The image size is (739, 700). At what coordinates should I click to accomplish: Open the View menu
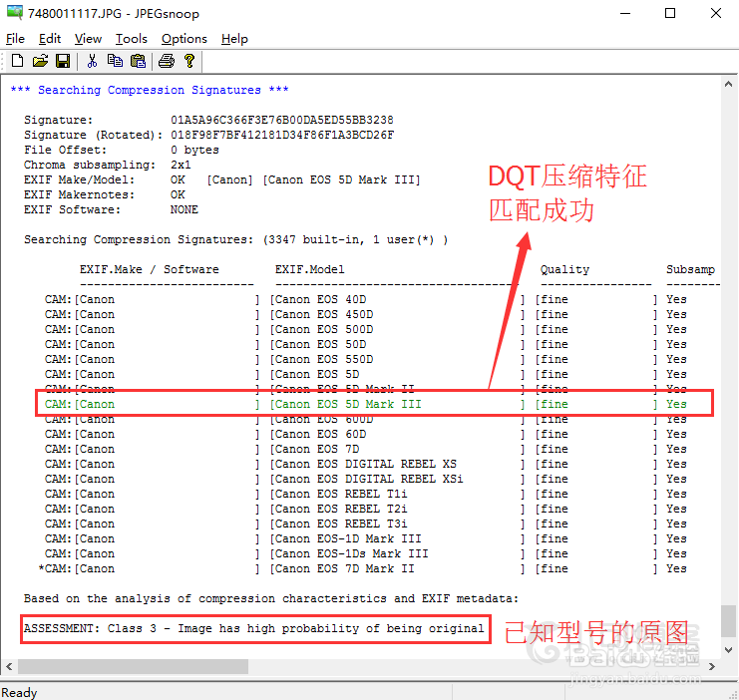88,39
